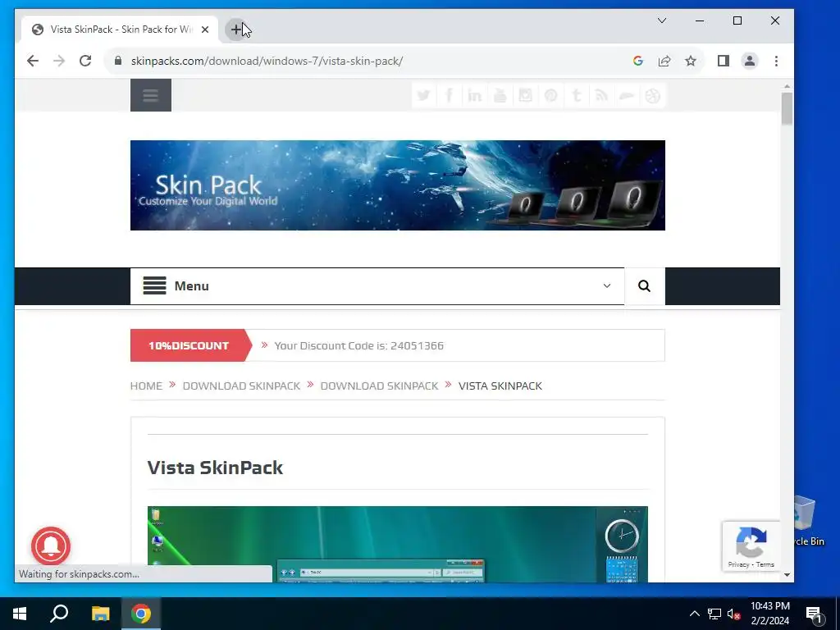This screenshot has width=840, height=630.
Task: Open the Dribbble social link
Action: 652,96
